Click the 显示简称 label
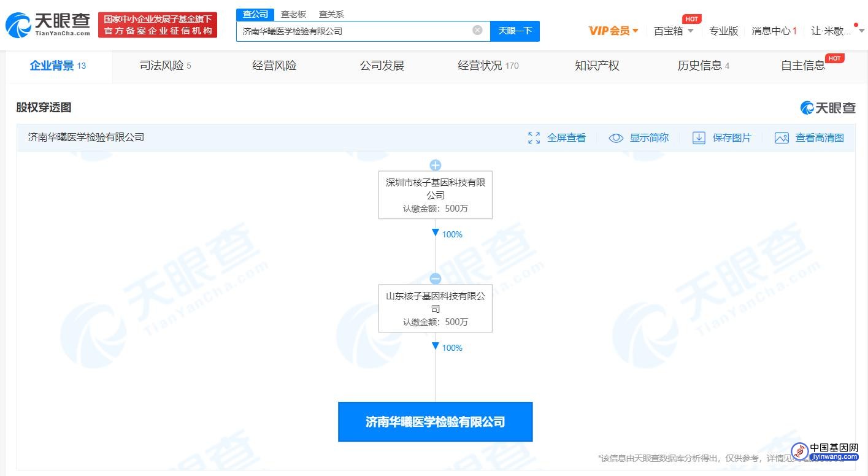The width and height of the screenshot is (868, 476). point(650,138)
